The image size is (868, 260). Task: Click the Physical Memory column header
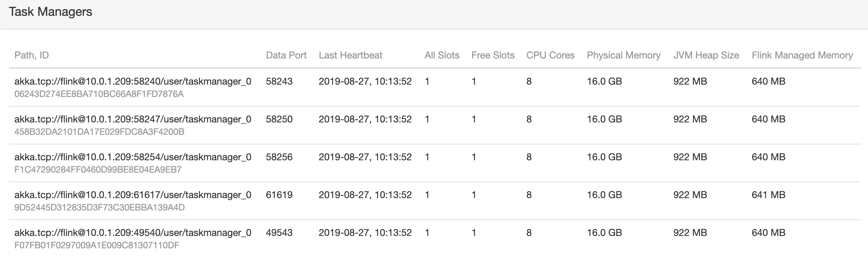coord(623,55)
